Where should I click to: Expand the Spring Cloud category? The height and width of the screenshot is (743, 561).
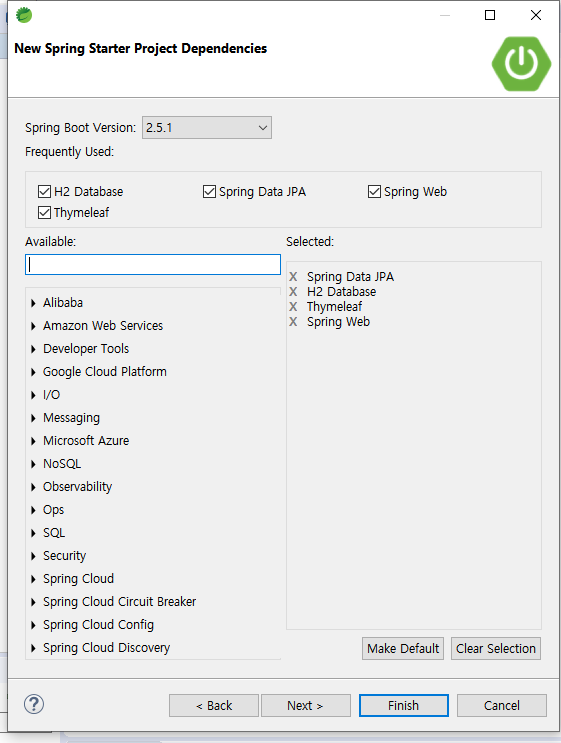(33, 579)
